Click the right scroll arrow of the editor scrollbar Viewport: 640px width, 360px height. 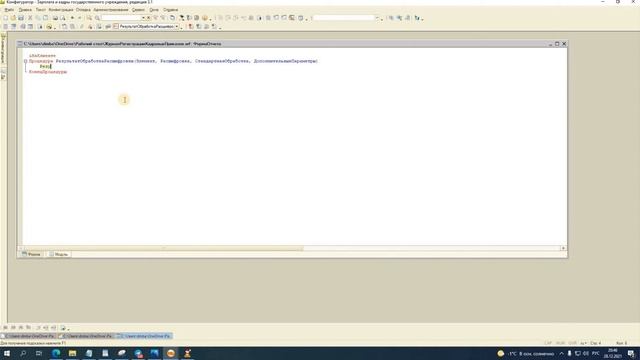(x=563, y=248)
